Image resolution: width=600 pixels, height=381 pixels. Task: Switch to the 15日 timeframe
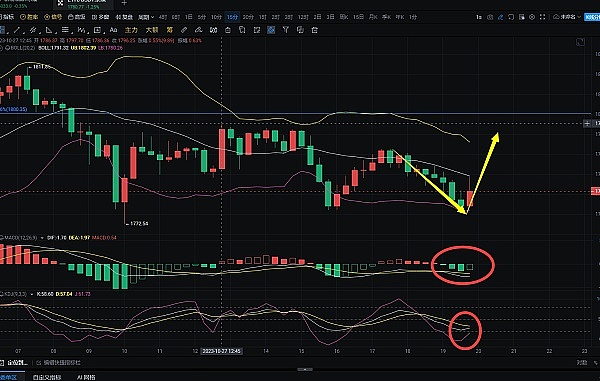tap(359, 17)
